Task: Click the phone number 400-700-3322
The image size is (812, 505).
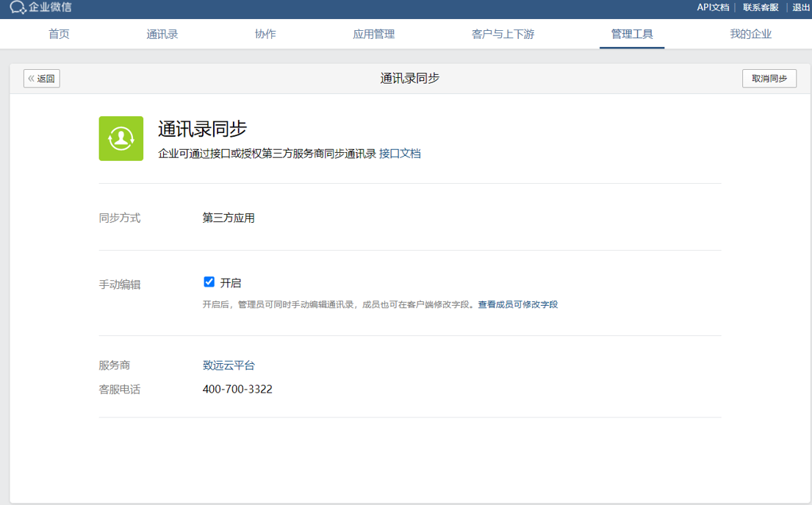Action: pos(237,390)
